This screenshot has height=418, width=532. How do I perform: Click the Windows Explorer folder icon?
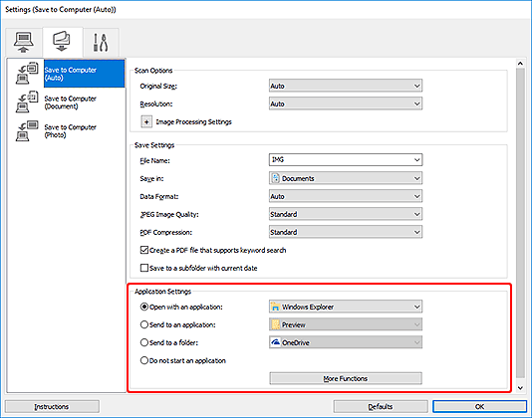275,307
